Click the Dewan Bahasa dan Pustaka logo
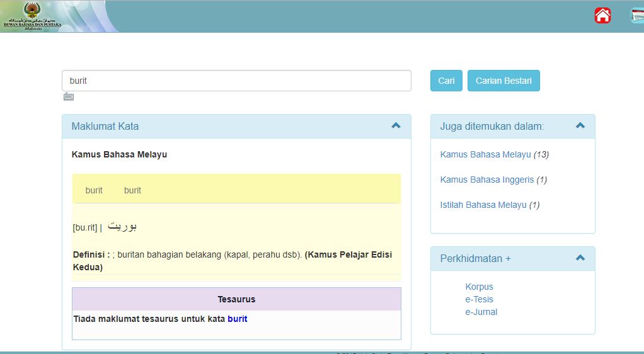 [29, 16]
